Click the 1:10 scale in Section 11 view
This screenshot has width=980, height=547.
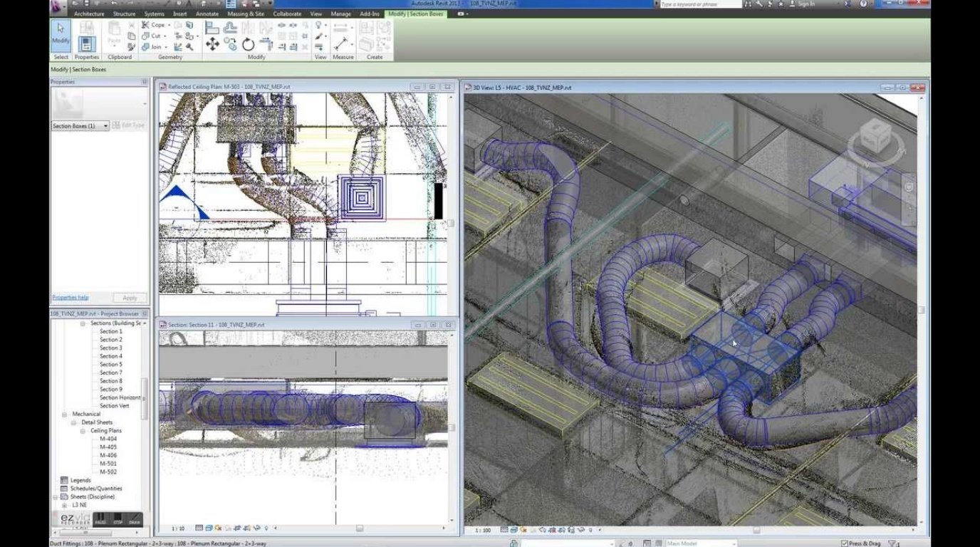coord(178,528)
